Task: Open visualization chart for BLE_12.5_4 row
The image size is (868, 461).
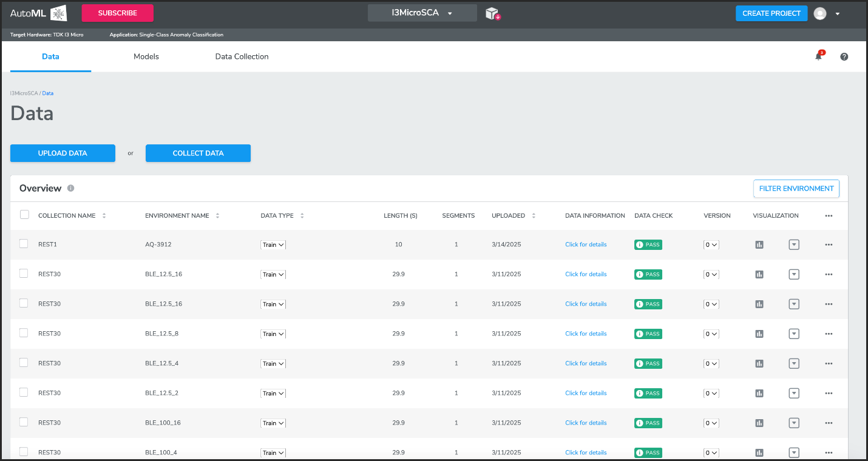Action: pos(759,363)
